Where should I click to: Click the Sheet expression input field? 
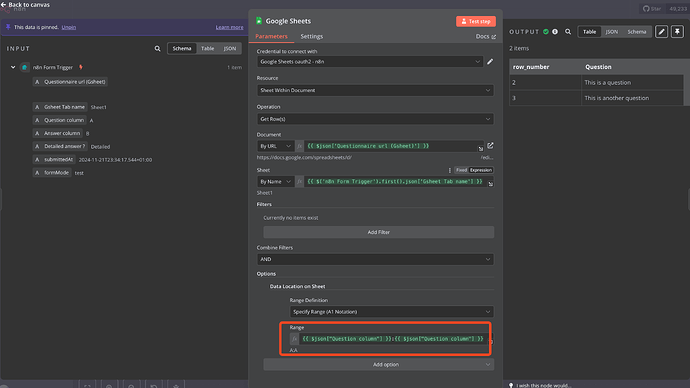(395, 182)
